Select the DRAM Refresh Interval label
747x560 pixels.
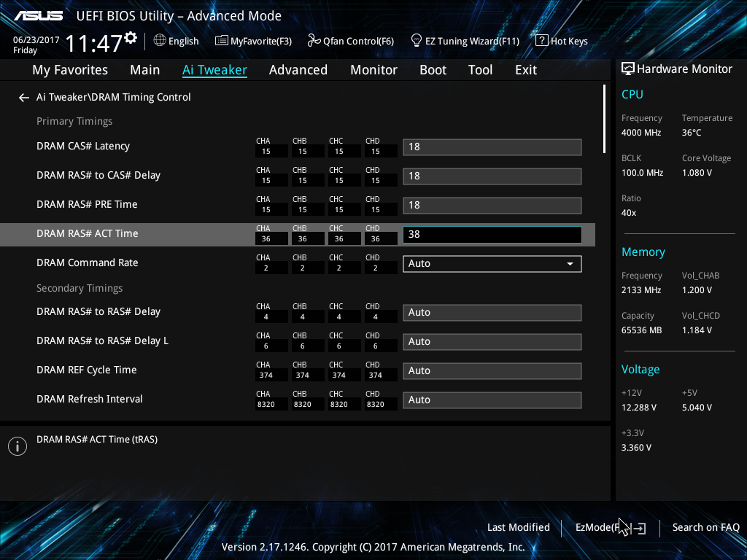click(x=90, y=399)
